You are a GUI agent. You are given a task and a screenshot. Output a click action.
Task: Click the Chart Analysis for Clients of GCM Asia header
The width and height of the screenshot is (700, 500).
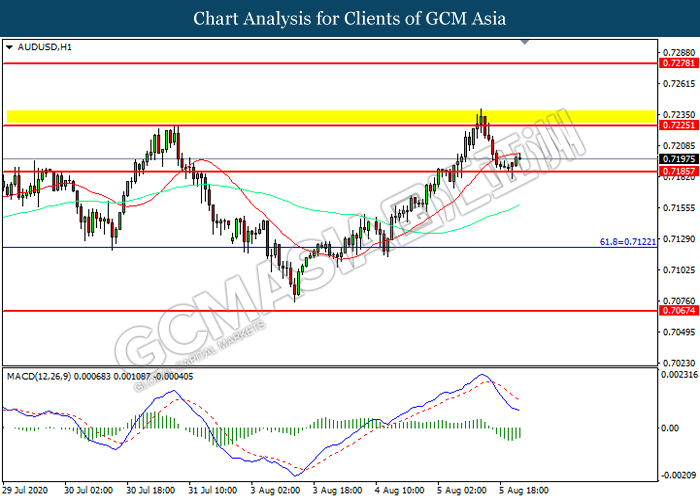pos(350,18)
